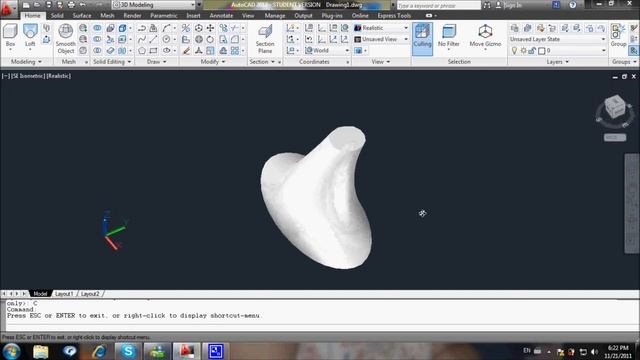Click the Polygon tool in Draw panel

click(142, 51)
